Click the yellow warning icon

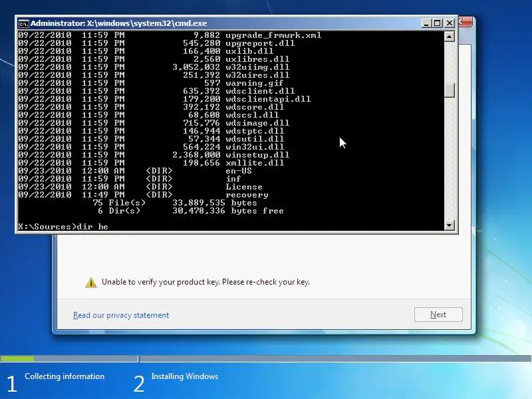click(90, 282)
